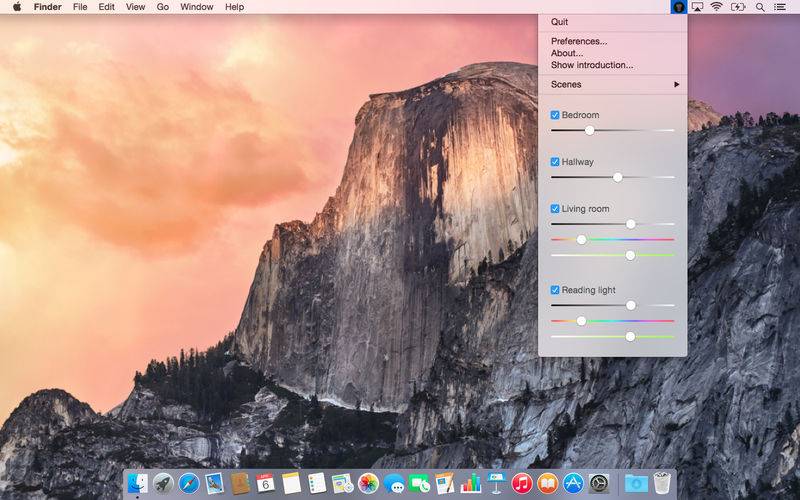Toggle the Reading light checkbox
This screenshot has width=800, height=500.
[x=555, y=290]
